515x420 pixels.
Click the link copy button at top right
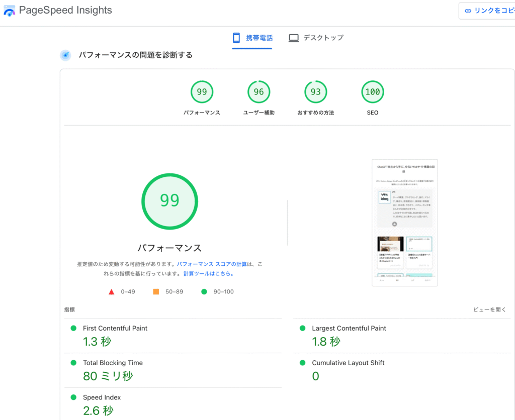[x=487, y=11]
